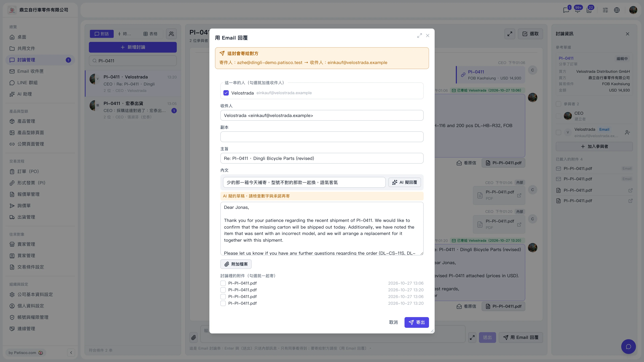
Task: Toggle the 參與者 2 select-all checkbox
Action: pyautogui.click(x=558, y=104)
